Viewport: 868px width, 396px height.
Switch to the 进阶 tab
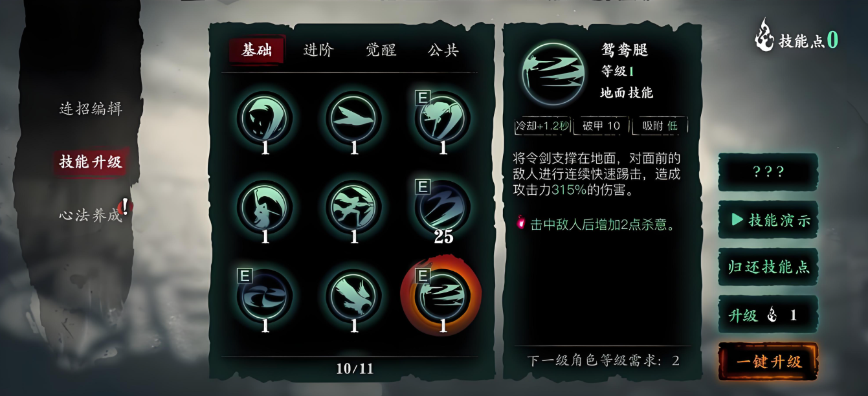pyautogui.click(x=318, y=50)
